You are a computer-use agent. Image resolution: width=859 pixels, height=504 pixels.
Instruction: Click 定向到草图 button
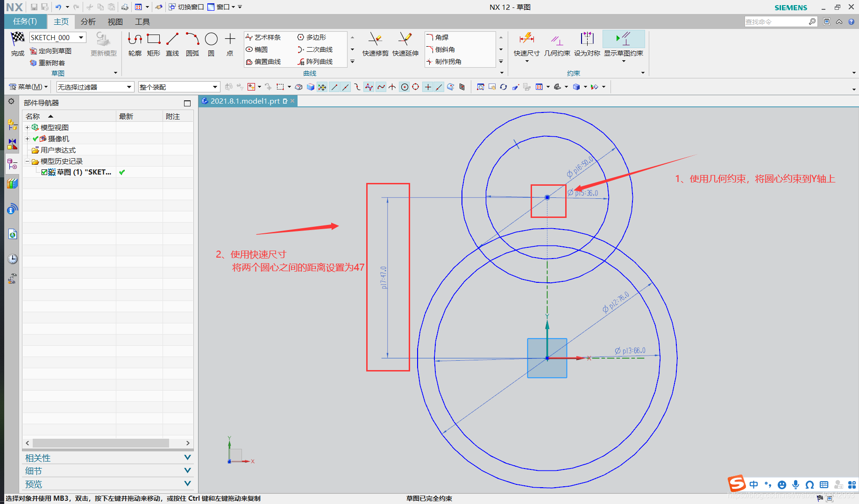tap(51, 51)
